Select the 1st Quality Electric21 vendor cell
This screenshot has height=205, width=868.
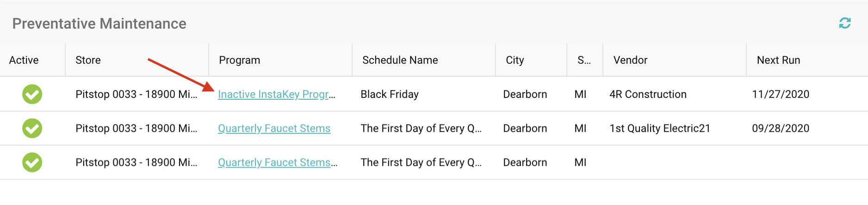coord(660,128)
